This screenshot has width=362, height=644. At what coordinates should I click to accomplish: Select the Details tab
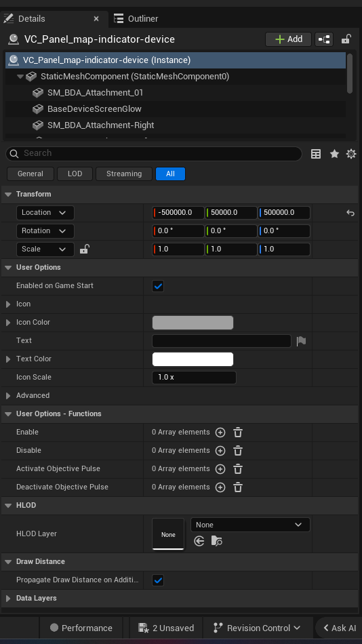click(31, 19)
